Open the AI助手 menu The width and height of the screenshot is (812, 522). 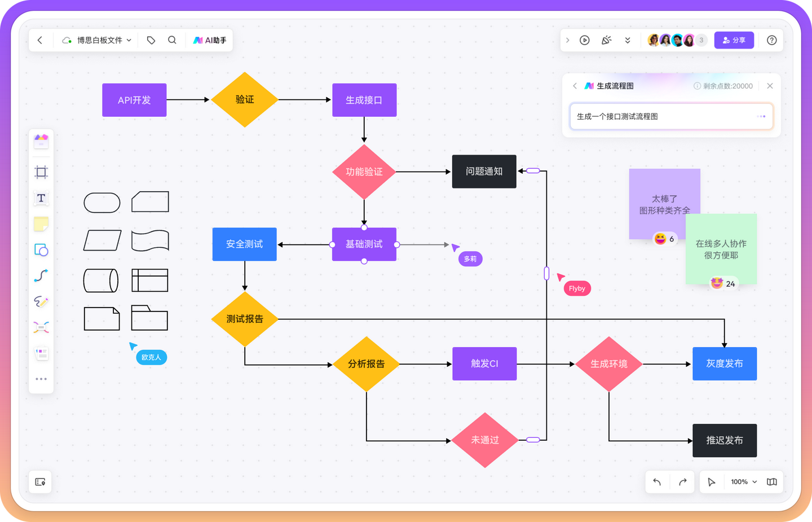point(210,40)
